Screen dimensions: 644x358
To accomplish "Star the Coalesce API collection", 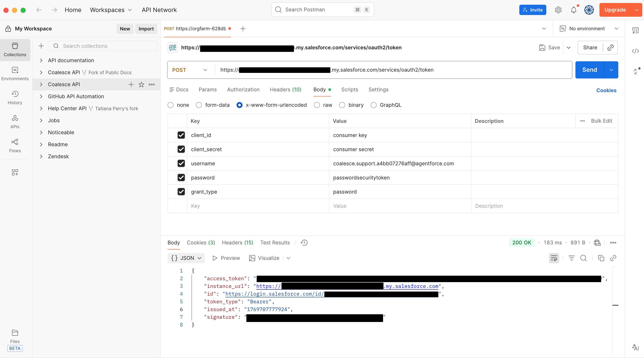I will [x=141, y=84].
